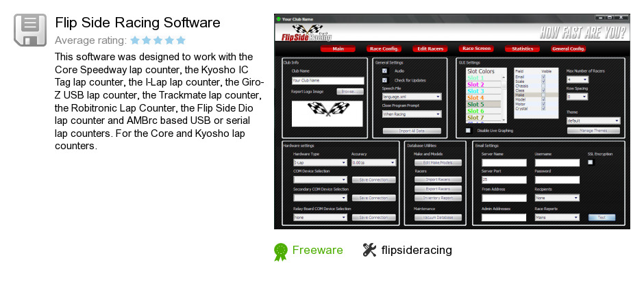644x282 pixels.
Task: Toggle Email field visible checkbox
Action: pyautogui.click(x=543, y=77)
